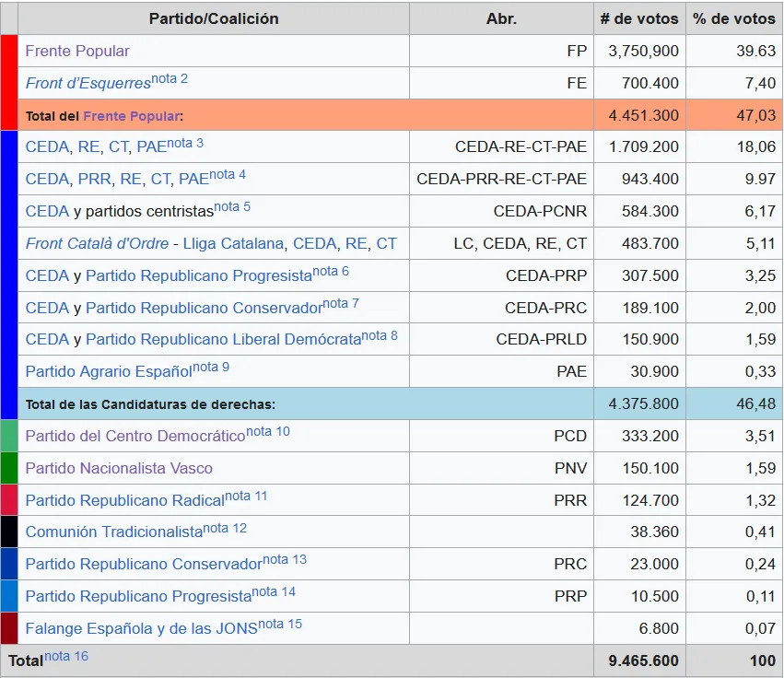This screenshot has width=784, height=678.
Task: Follow the nota 9 reference
Action: point(211,368)
